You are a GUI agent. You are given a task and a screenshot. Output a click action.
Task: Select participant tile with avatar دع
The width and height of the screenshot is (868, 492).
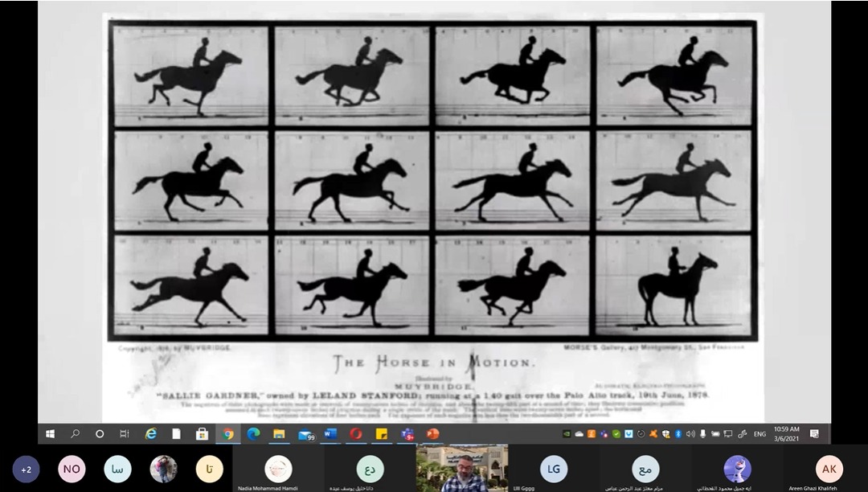pos(370,468)
